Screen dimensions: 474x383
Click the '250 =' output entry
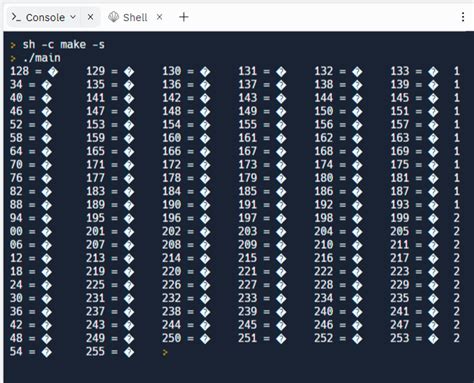point(186,338)
